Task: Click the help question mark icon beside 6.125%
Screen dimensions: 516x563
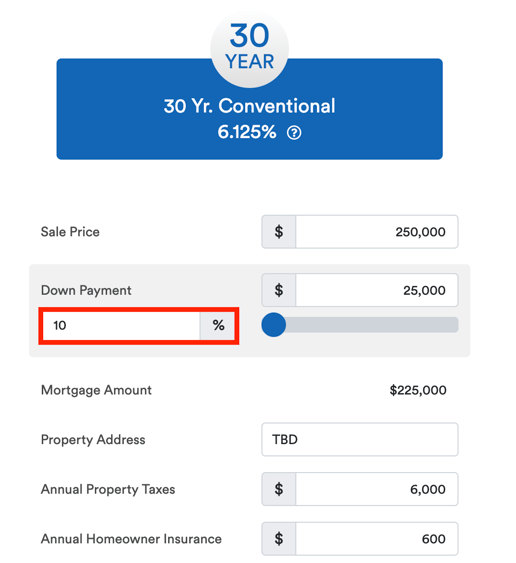Action: [294, 133]
